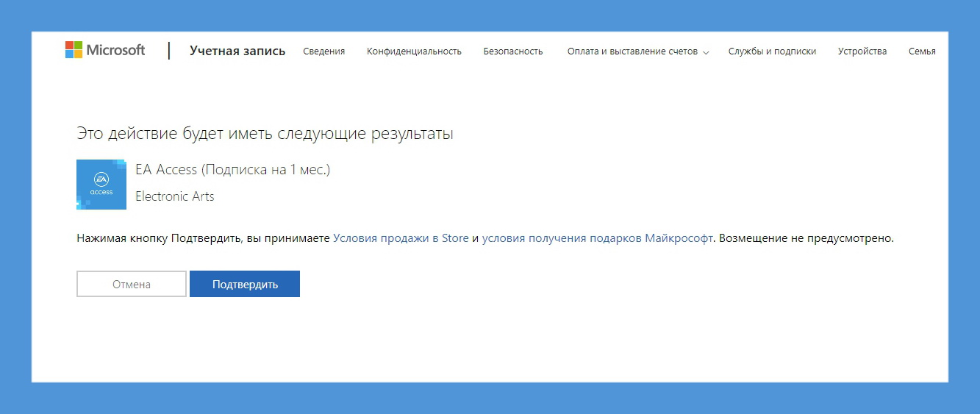Click the Microsoft wordmark text
This screenshot has height=414, width=980.
115,50
